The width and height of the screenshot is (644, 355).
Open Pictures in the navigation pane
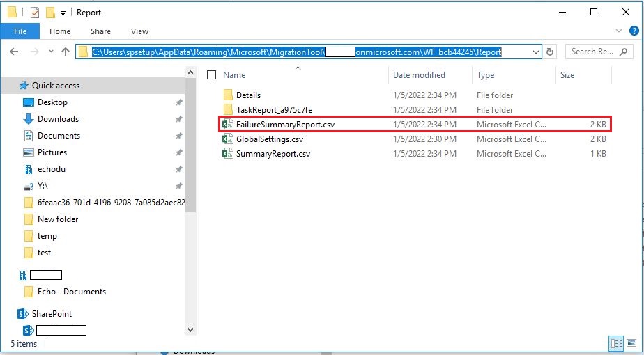[x=52, y=152]
